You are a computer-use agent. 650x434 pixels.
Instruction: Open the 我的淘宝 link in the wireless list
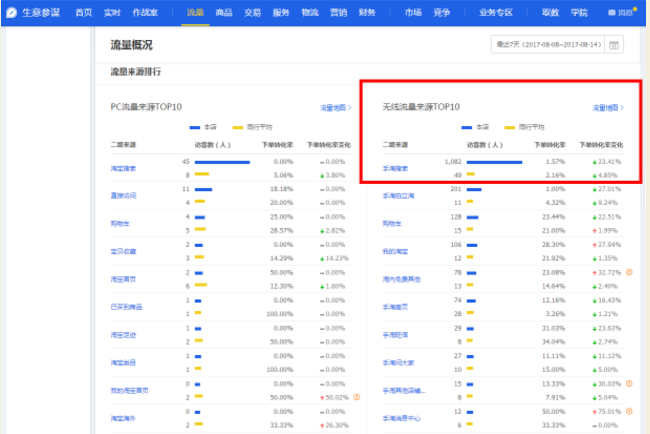click(x=395, y=251)
